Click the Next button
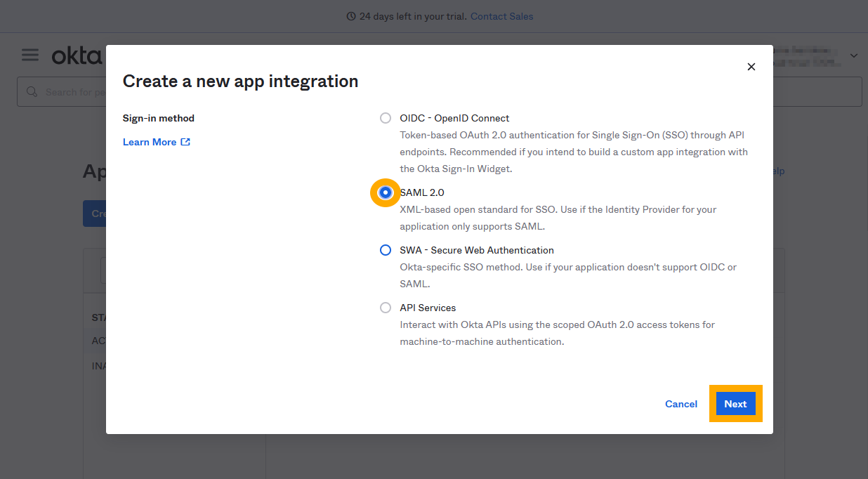This screenshot has width=868, height=479. [735, 404]
